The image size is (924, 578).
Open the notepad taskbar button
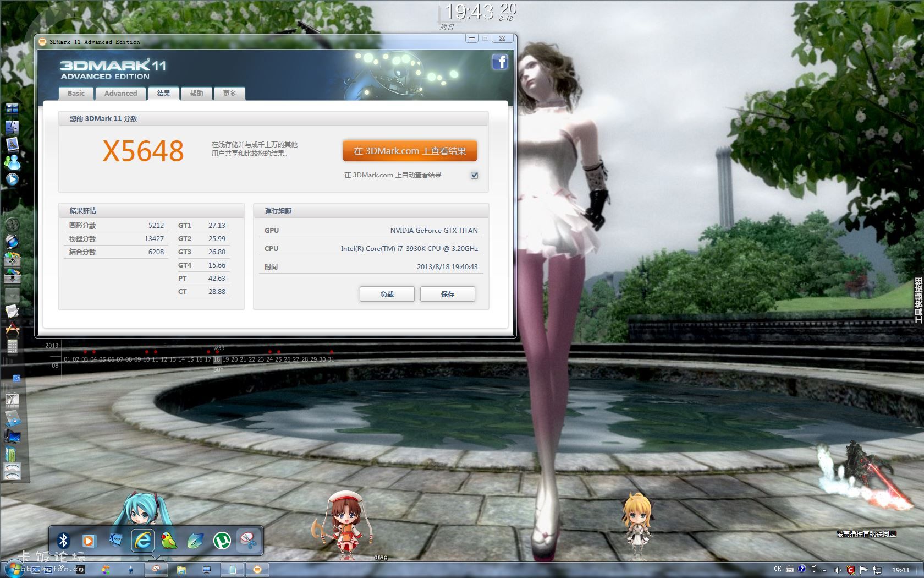pos(233,570)
